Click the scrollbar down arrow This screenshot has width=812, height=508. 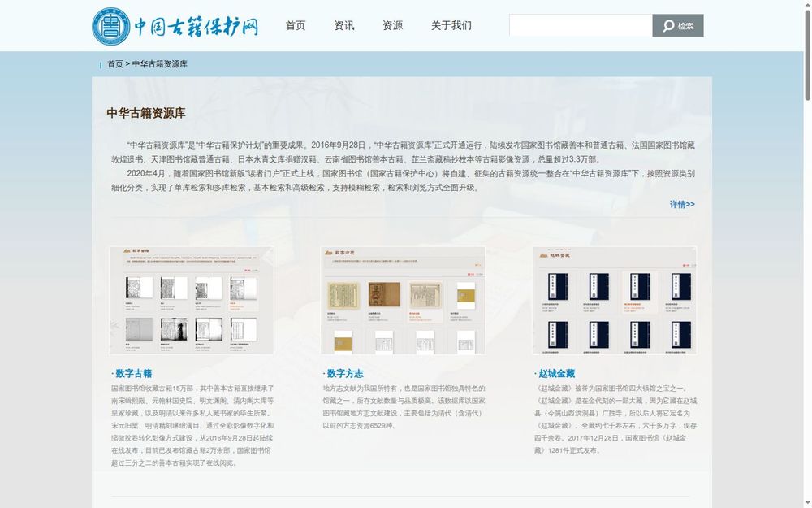pyautogui.click(x=807, y=503)
